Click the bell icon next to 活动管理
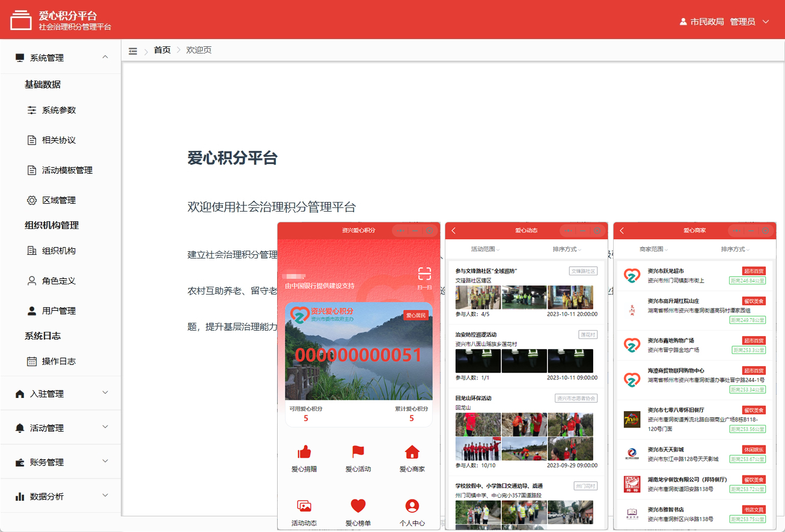Image resolution: width=785 pixels, height=532 pixels. coord(20,428)
